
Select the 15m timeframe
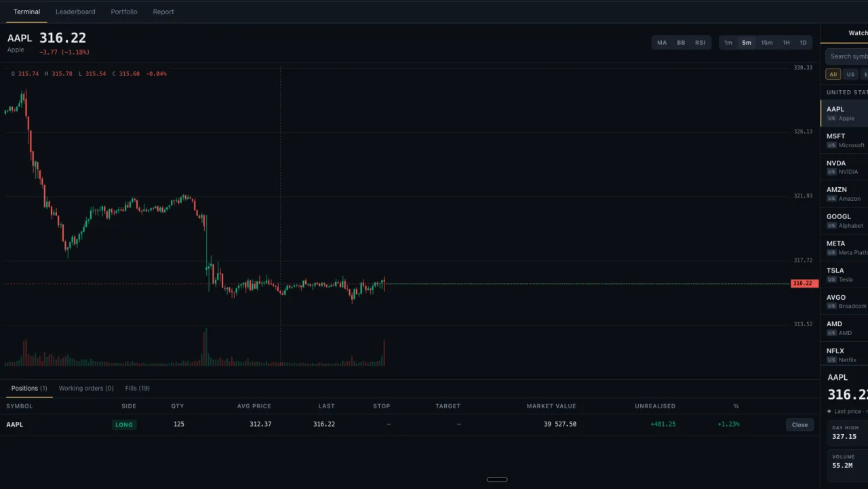(x=766, y=43)
